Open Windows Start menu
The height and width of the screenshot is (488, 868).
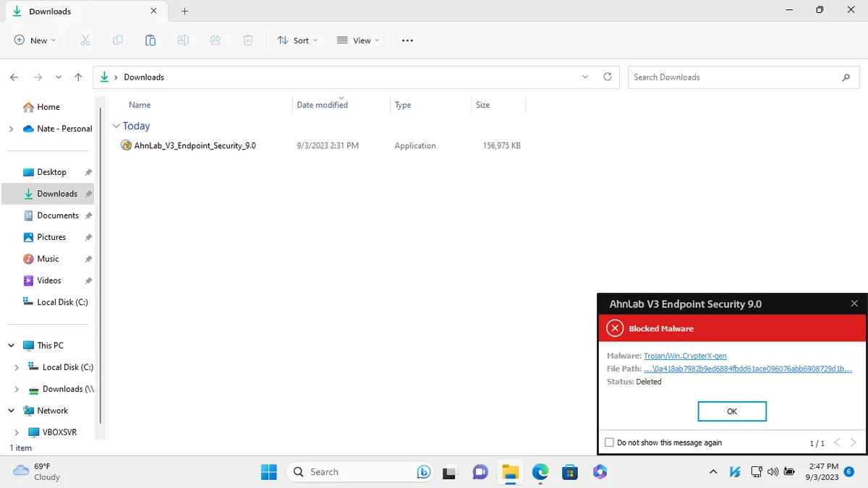tap(269, 472)
